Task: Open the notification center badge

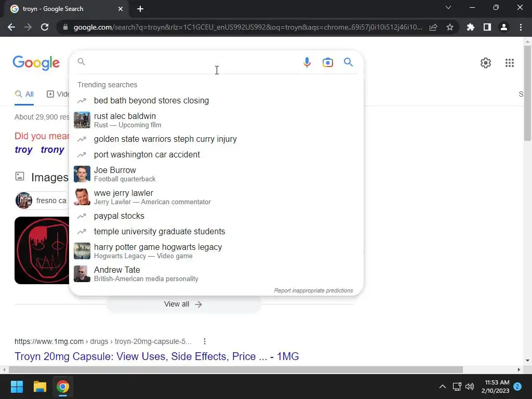Action: click(517, 387)
